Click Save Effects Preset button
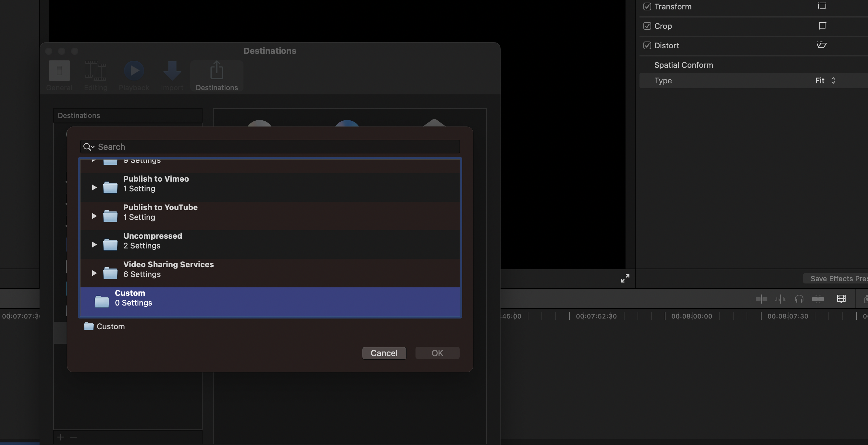The height and width of the screenshot is (445, 868). (837, 279)
